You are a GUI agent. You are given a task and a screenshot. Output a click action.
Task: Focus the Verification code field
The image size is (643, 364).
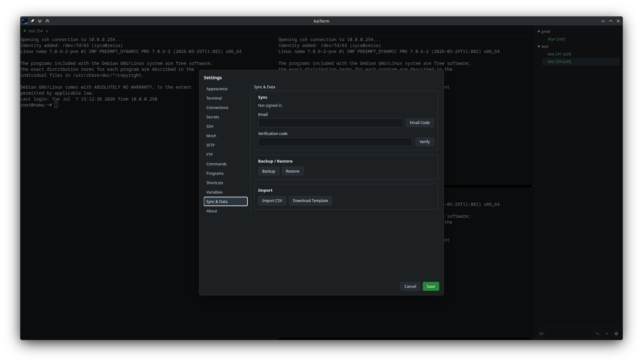pos(335,142)
